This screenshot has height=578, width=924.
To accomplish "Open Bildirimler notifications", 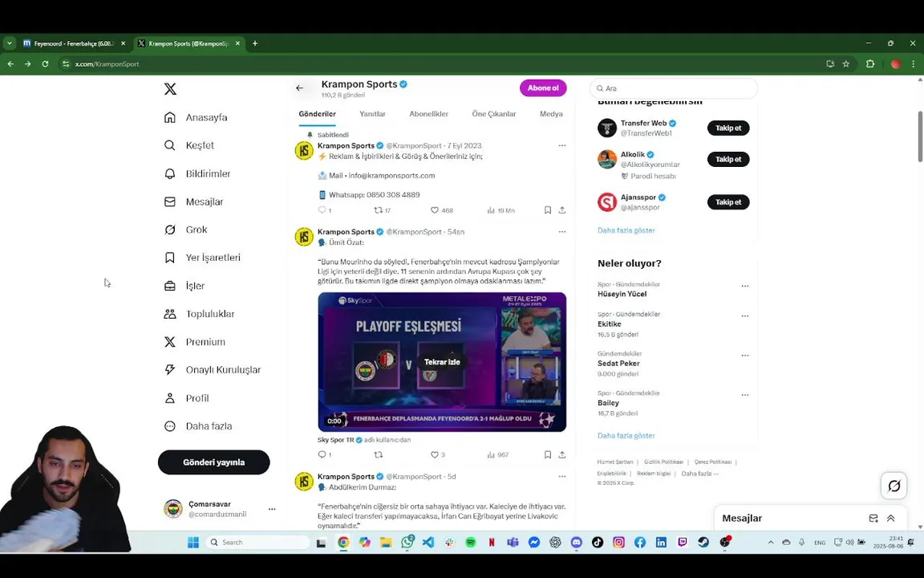I will (197, 173).
